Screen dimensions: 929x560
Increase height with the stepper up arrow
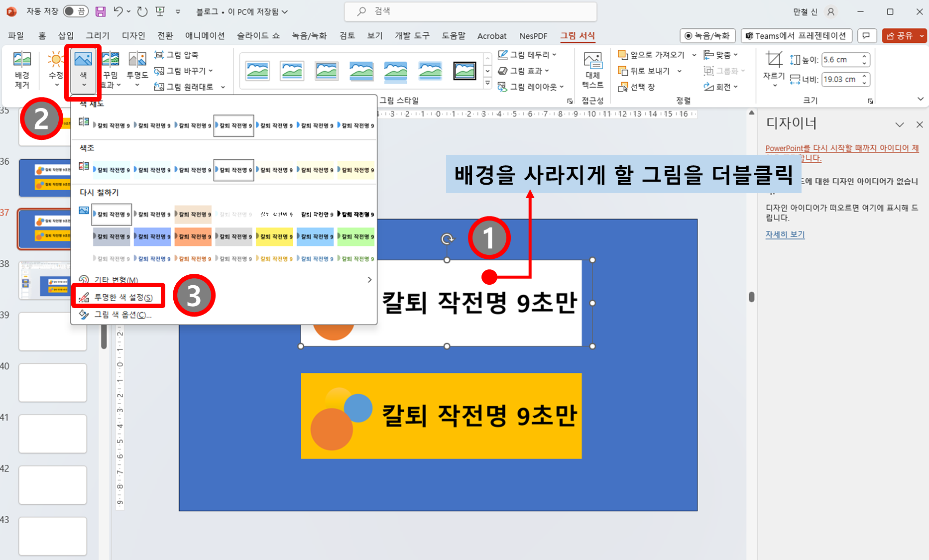point(865,57)
